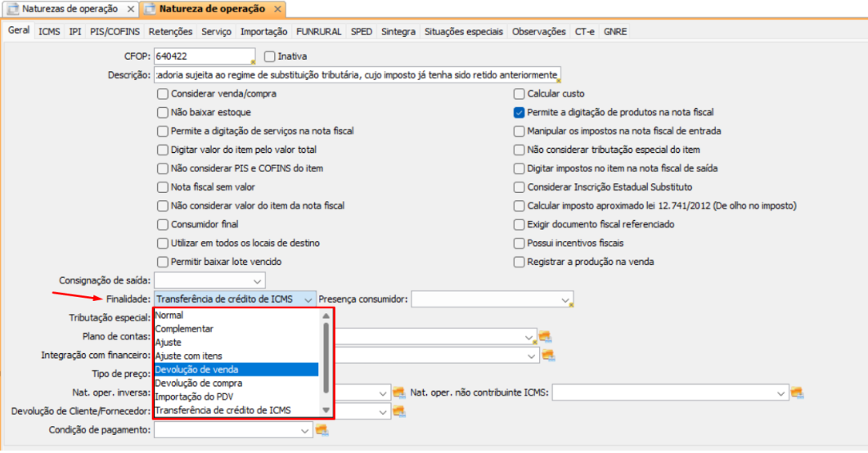Viewport: 868px width, 453px height.
Task: Click into the CFOP input field
Action: pos(204,56)
